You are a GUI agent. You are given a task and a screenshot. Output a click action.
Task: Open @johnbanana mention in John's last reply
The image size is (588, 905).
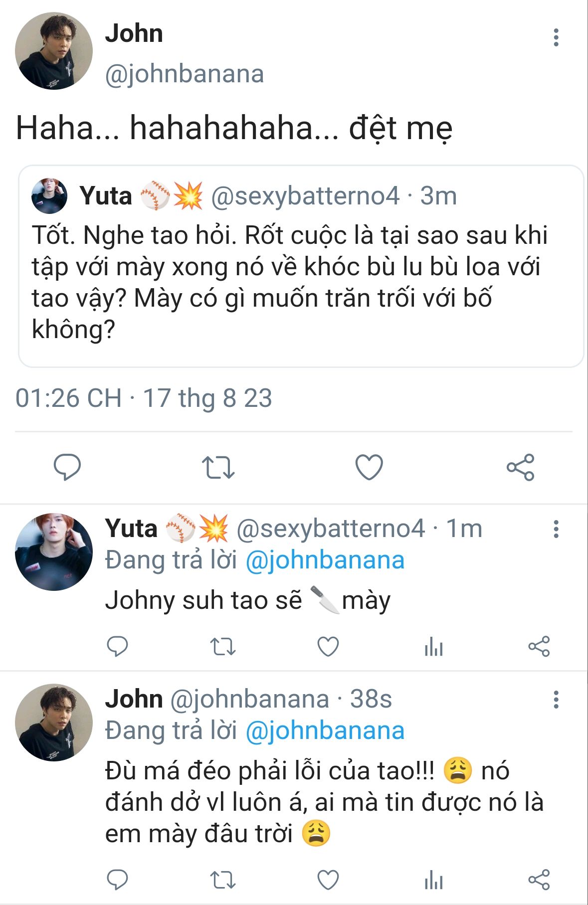pyautogui.click(x=325, y=730)
